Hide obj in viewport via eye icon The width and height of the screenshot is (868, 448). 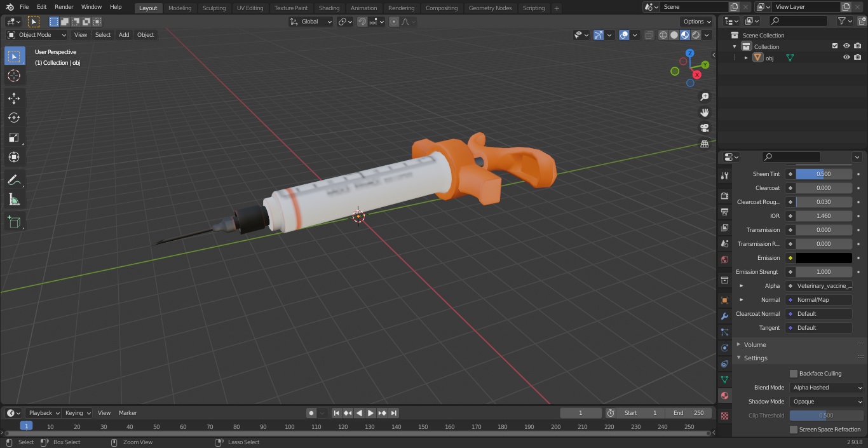[x=846, y=58]
